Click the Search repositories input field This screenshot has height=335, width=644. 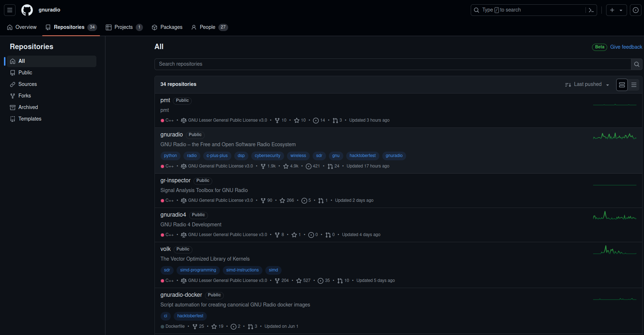coord(393,64)
